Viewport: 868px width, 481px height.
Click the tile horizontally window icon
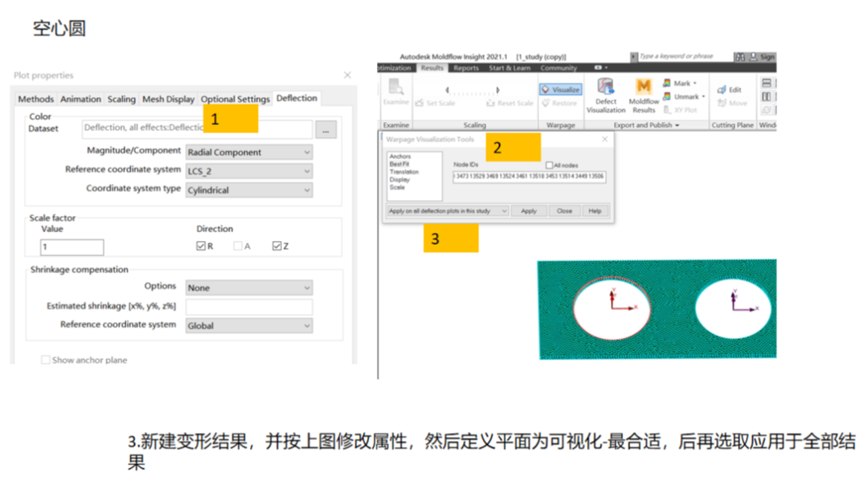point(767,83)
